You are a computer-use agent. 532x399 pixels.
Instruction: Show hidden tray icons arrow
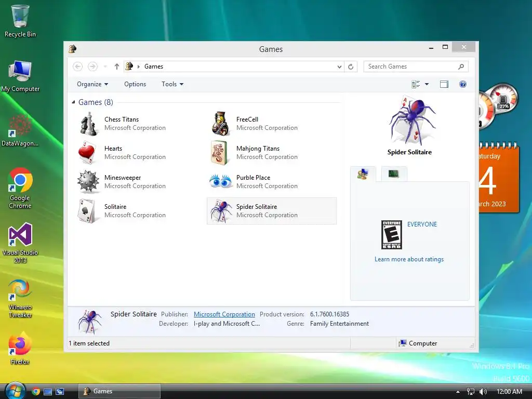pyautogui.click(x=458, y=392)
